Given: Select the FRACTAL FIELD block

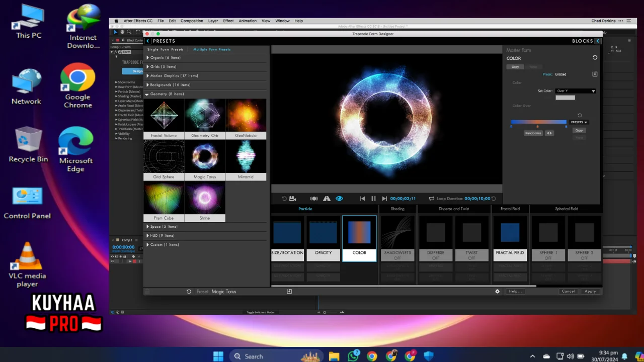Looking at the screenshot, I should click(510, 238).
